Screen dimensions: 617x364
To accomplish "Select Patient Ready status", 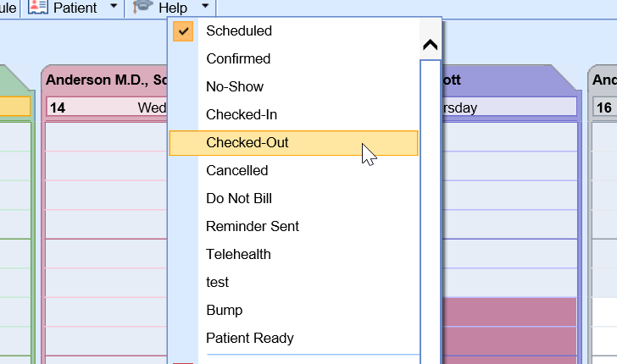I will [x=250, y=339].
